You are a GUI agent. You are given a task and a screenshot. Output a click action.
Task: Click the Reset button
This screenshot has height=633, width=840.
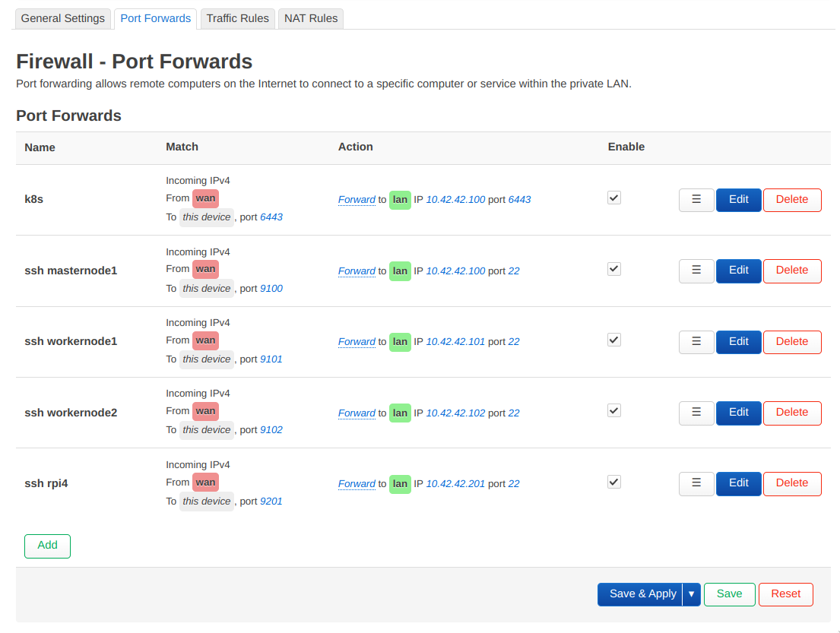tap(785, 594)
